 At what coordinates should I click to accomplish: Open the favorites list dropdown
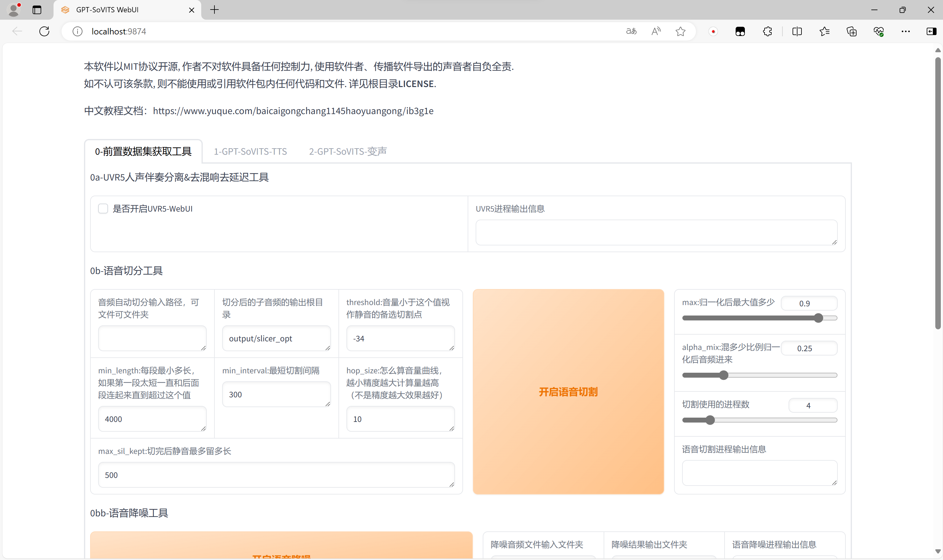point(825,31)
